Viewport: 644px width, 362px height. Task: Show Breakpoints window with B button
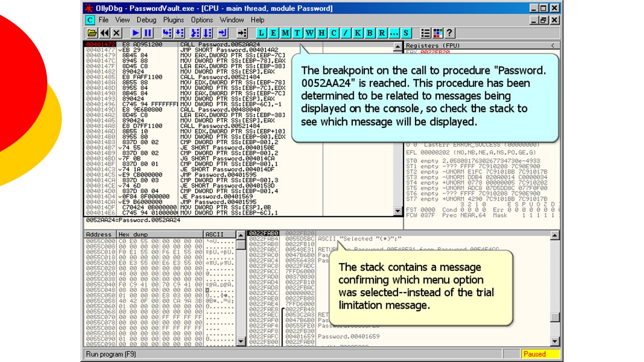(x=370, y=33)
